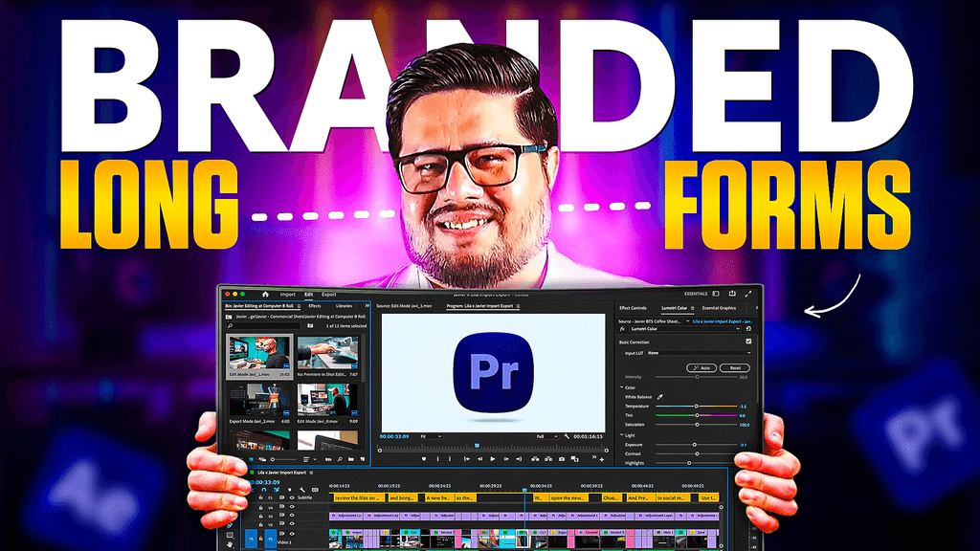The width and height of the screenshot is (980, 551).
Task: Click the New Item icon in the bin footer
Action: pos(362,460)
